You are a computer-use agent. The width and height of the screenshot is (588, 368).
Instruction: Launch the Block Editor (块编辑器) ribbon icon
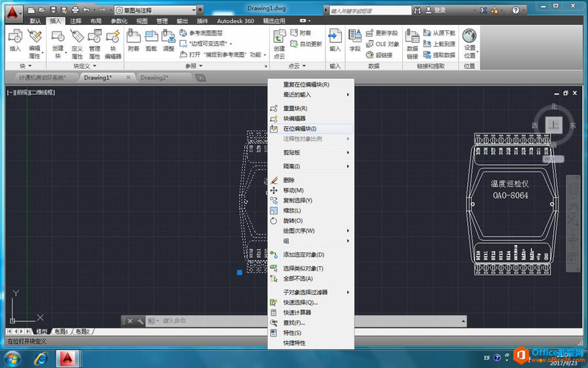pyautogui.click(x=113, y=44)
